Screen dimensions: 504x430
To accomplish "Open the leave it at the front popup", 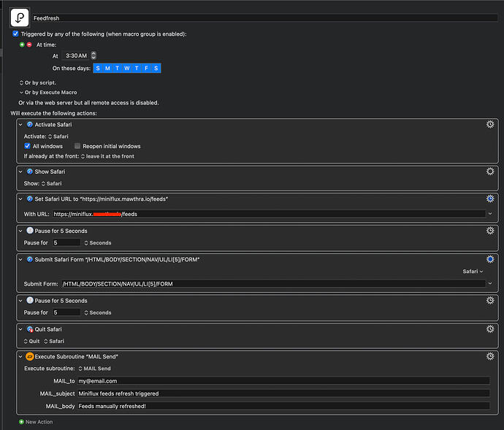I will coord(107,156).
